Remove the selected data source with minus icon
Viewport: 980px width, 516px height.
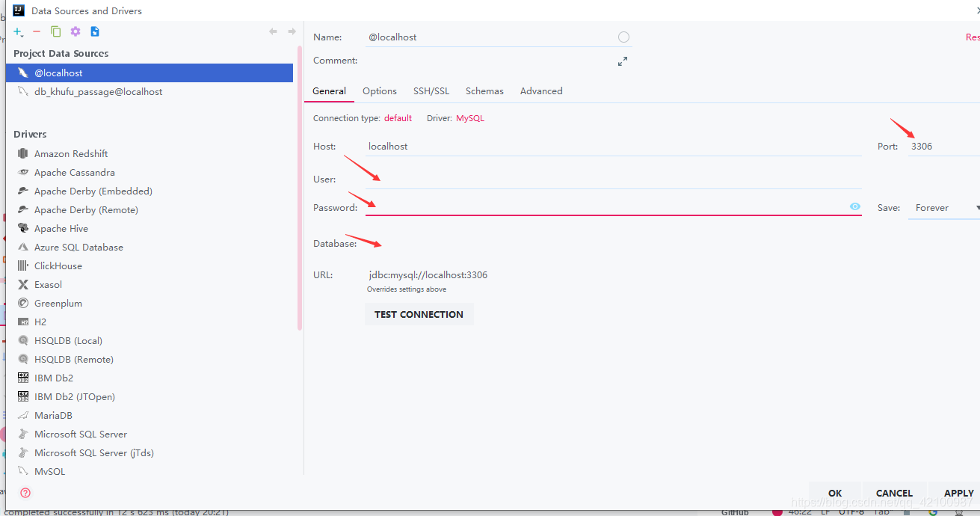click(x=37, y=31)
